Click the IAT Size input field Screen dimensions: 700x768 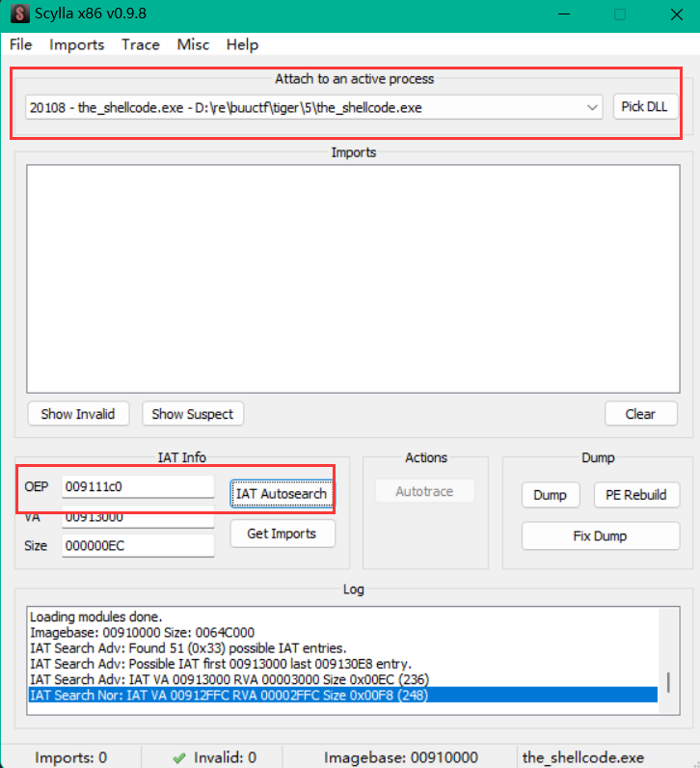click(x=138, y=546)
